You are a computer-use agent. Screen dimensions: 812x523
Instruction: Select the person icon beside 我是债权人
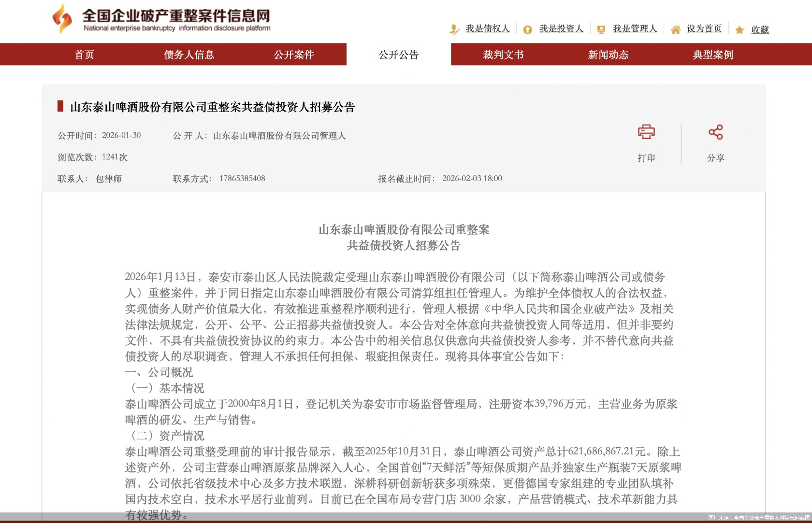tap(453, 29)
